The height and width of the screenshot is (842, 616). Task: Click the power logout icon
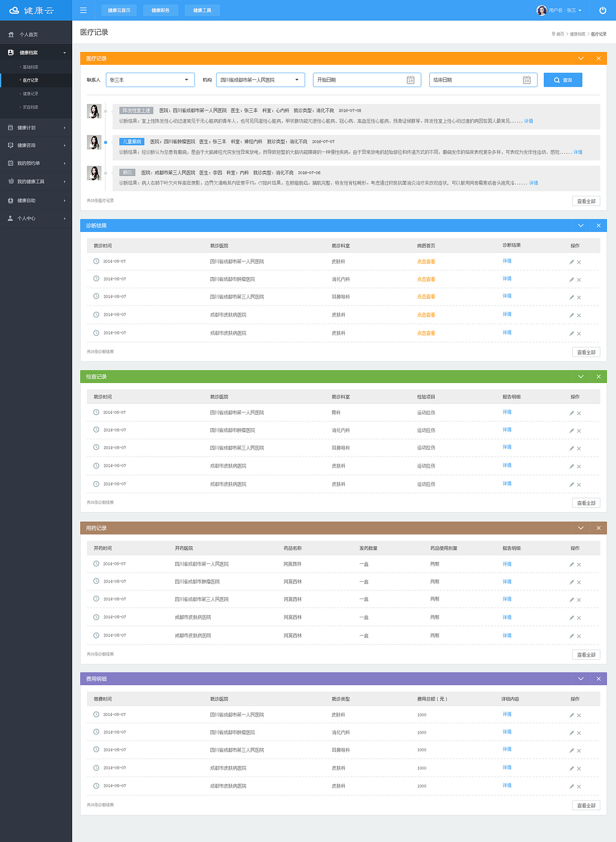(603, 10)
